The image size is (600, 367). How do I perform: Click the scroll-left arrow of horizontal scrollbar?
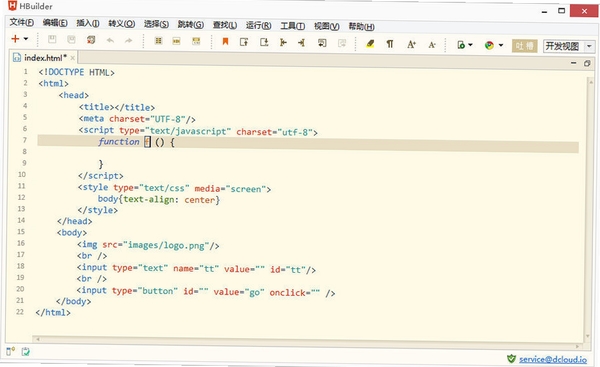pos(38,339)
